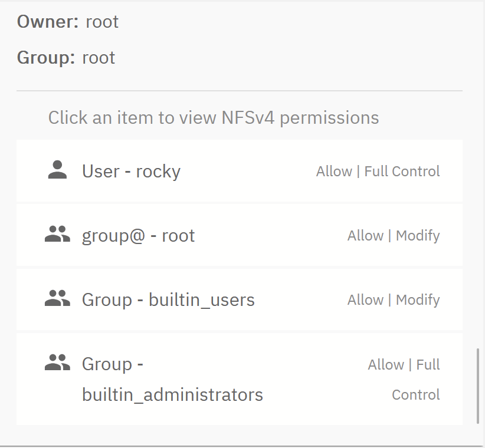
Task: Click the group icon beside builtin_users
Action: (57, 299)
